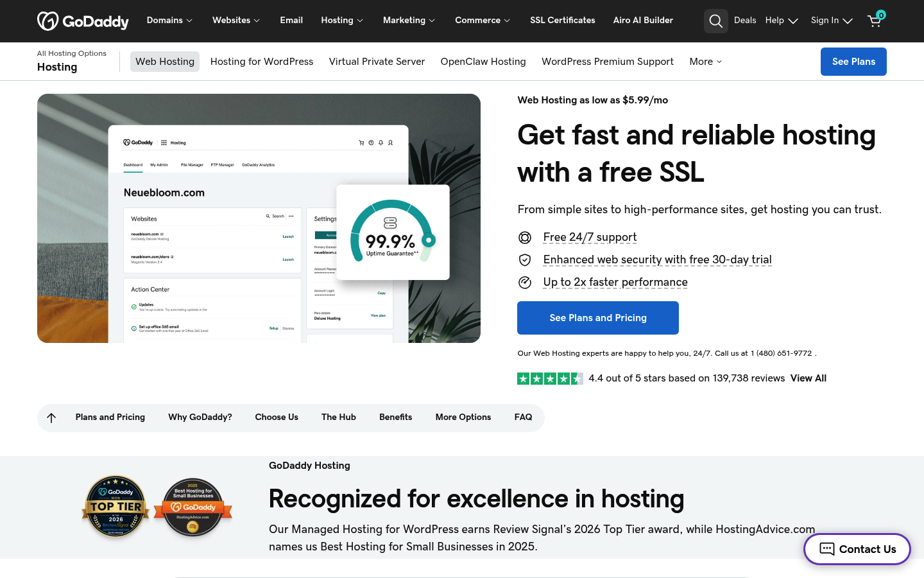Click the 99.9% Uptime Guarantee gauge card

pyautogui.click(x=393, y=232)
